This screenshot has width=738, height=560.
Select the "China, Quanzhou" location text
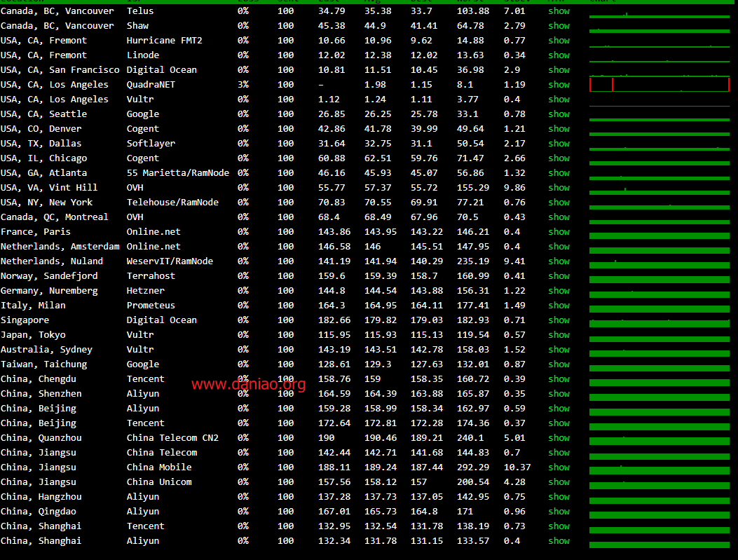(x=41, y=437)
